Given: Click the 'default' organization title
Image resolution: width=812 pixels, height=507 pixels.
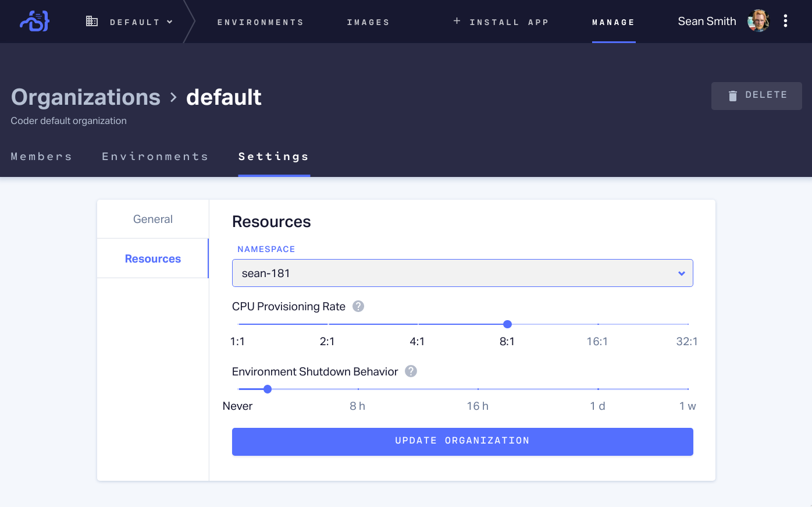Looking at the screenshot, I should (224, 97).
